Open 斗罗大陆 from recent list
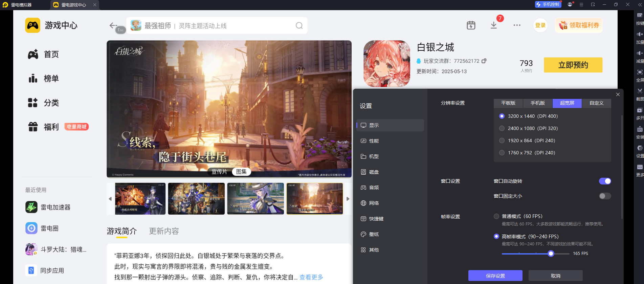Screen dimensions: 644x284 (x=56, y=249)
